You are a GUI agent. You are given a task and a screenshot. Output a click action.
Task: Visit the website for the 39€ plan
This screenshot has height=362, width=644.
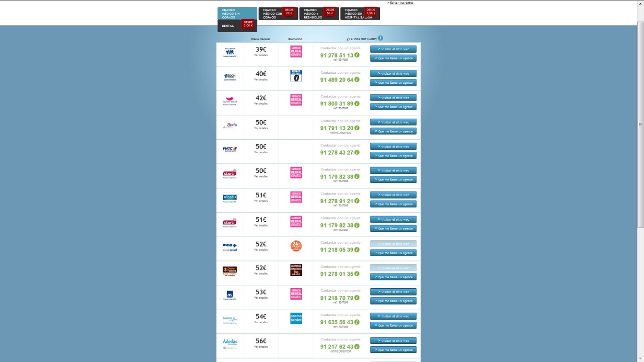coord(393,49)
